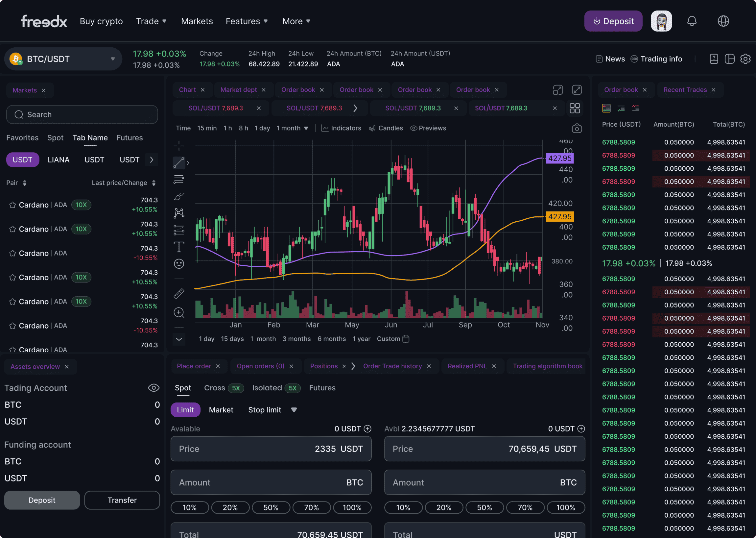The height and width of the screenshot is (538, 756).
Task: Open the BTC/USDT pair selector dropdown
Action: (x=63, y=59)
